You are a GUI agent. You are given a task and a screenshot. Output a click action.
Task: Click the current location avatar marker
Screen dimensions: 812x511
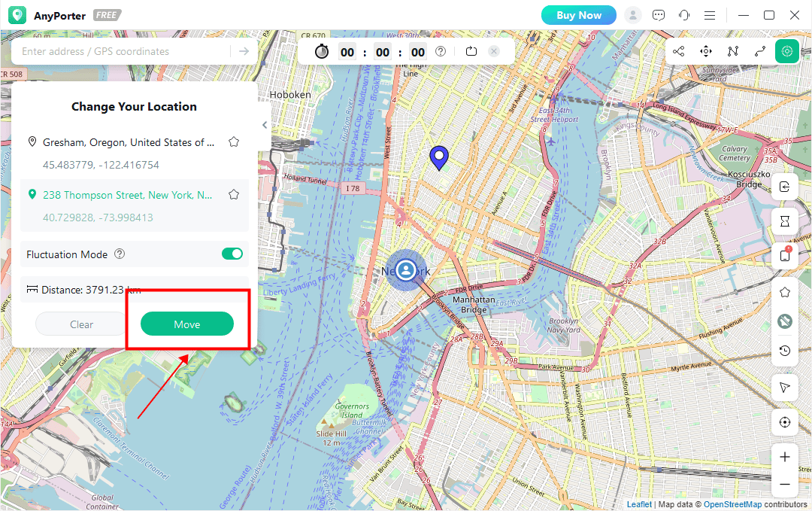click(x=406, y=269)
